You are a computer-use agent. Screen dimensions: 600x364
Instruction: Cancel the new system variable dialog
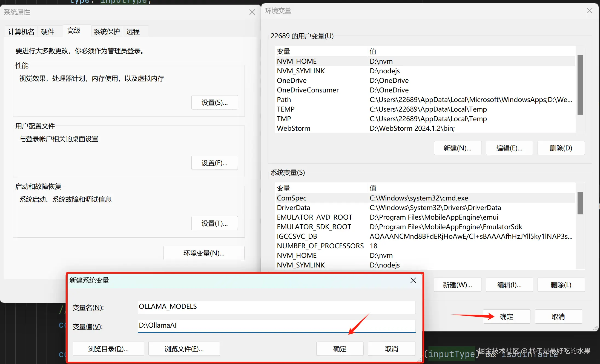pyautogui.click(x=391, y=349)
